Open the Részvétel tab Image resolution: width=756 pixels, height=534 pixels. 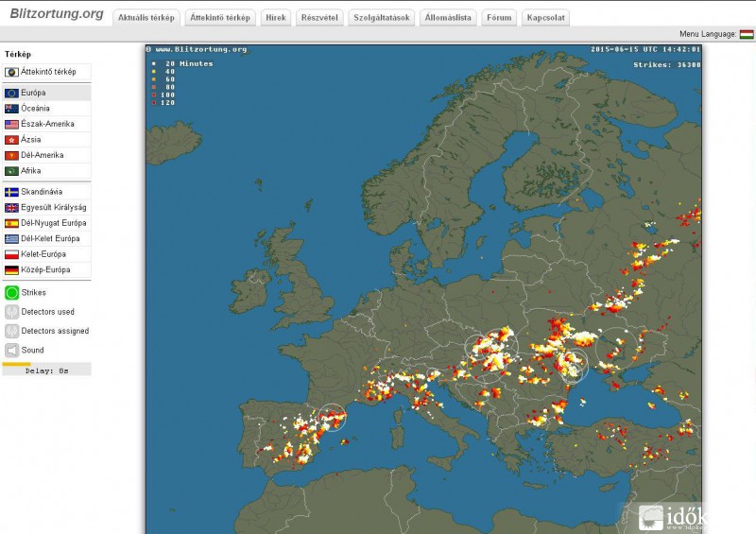tap(319, 18)
